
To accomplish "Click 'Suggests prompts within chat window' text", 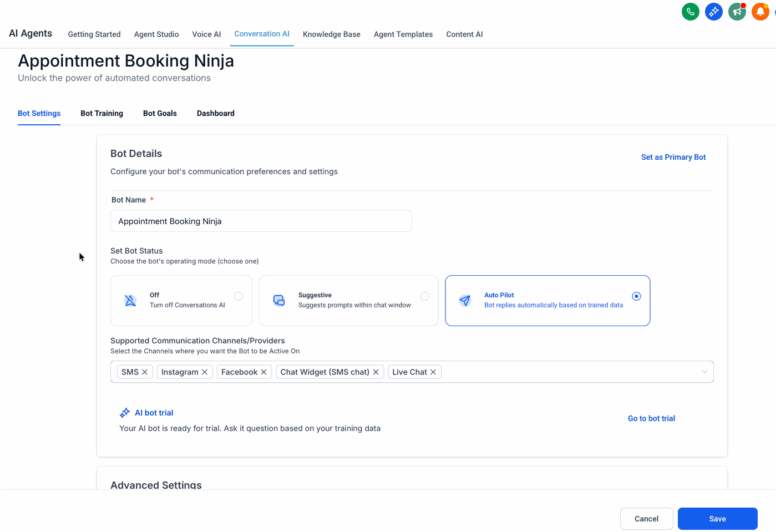I will (x=354, y=305).
